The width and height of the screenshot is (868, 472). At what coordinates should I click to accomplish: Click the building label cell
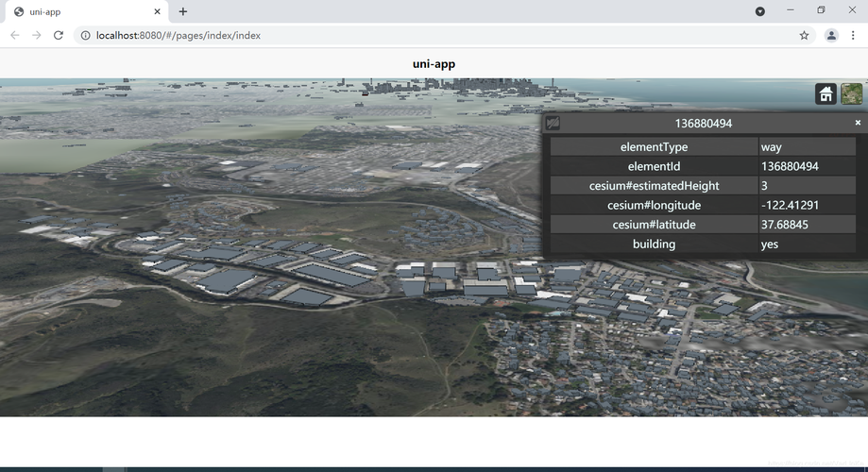(654, 244)
